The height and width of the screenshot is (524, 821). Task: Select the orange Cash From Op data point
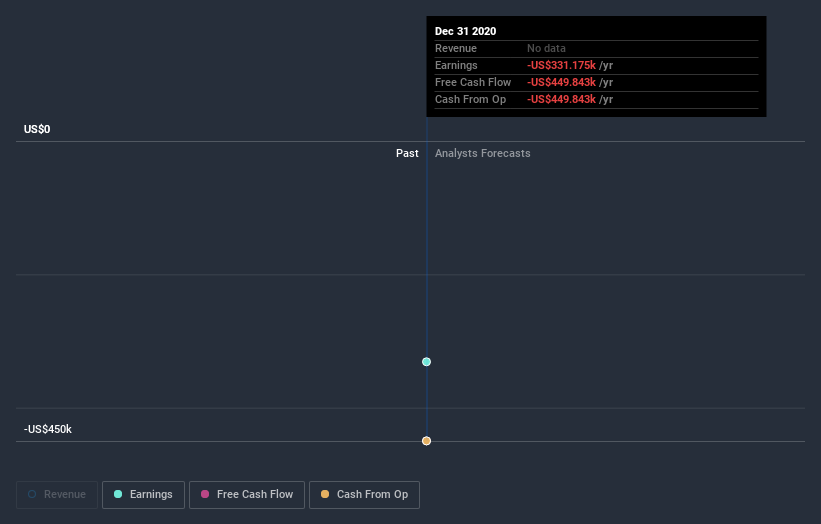click(426, 441)
